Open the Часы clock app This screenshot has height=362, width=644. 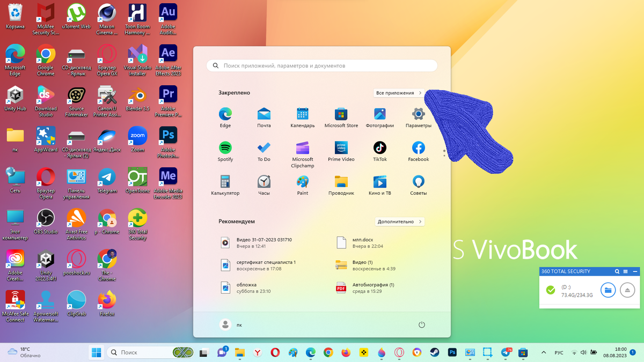point(264,185)
